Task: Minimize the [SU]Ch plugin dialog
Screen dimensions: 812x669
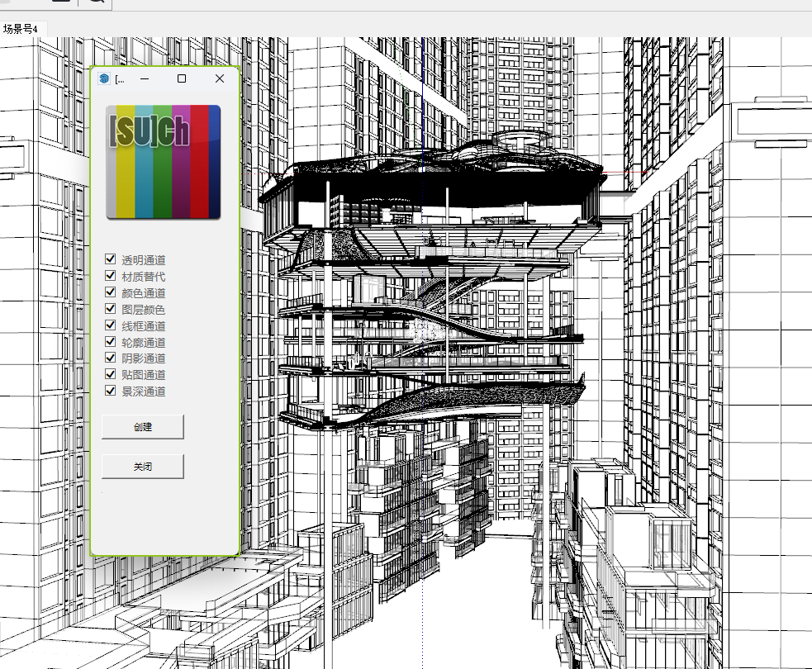Action: (x=145, y=78)
